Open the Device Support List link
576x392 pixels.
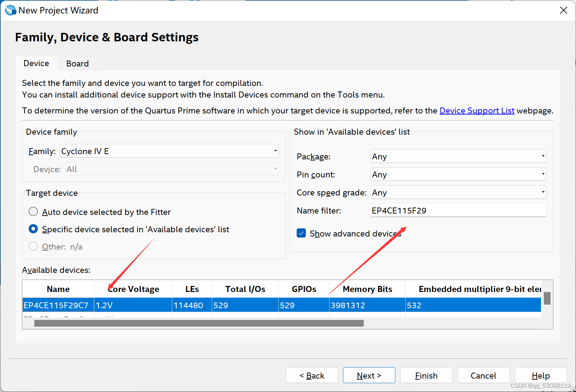click(x=477, y=111)
